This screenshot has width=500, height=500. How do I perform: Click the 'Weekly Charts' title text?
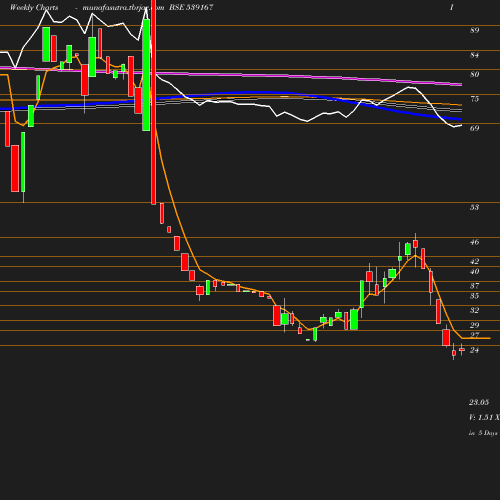[x=34, y=7]
